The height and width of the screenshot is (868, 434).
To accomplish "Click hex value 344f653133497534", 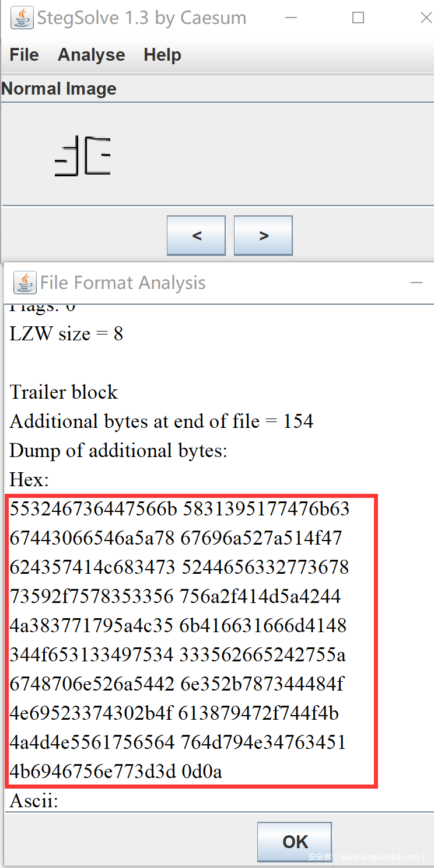I will (x=91, y=655).
